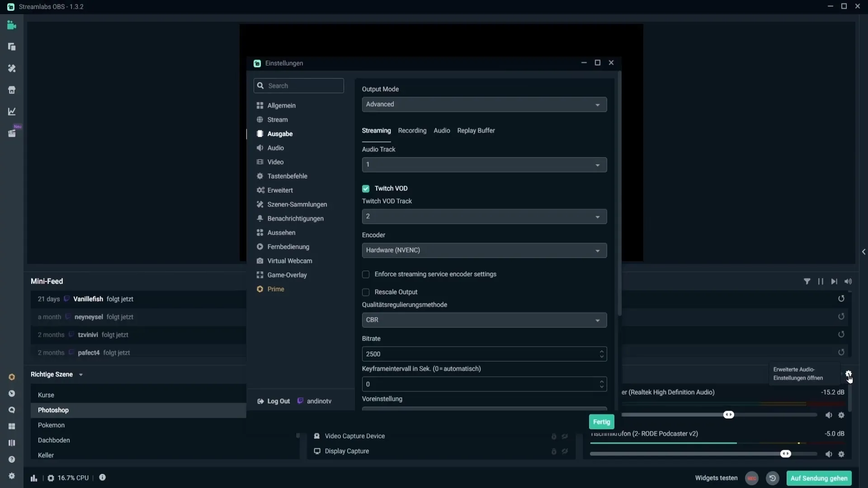This screenshot has height=488, width=868.
Task: Toggle lock on Display Capture source
Action: click(554, 451)
